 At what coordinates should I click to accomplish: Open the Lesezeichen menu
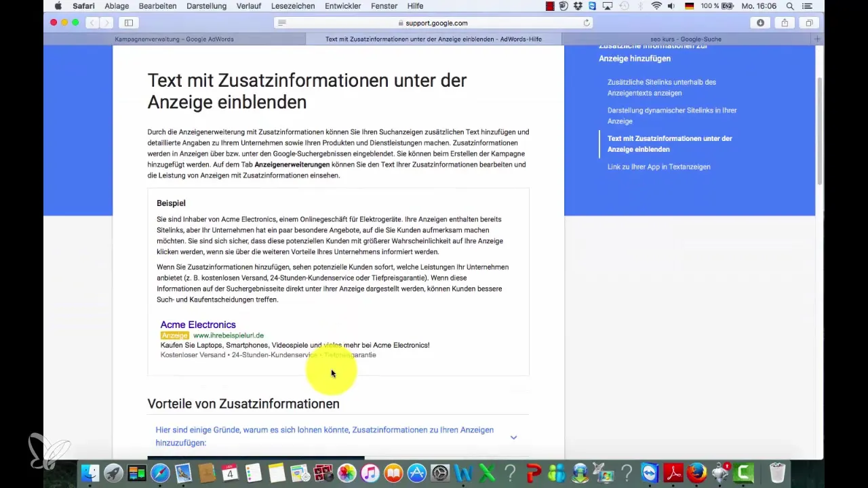(292, 6)
